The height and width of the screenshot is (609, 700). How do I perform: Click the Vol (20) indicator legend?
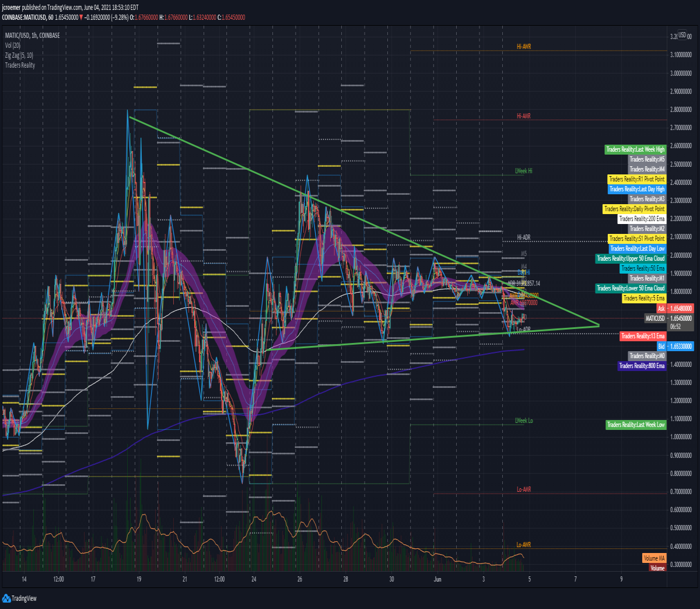(13, 45)
